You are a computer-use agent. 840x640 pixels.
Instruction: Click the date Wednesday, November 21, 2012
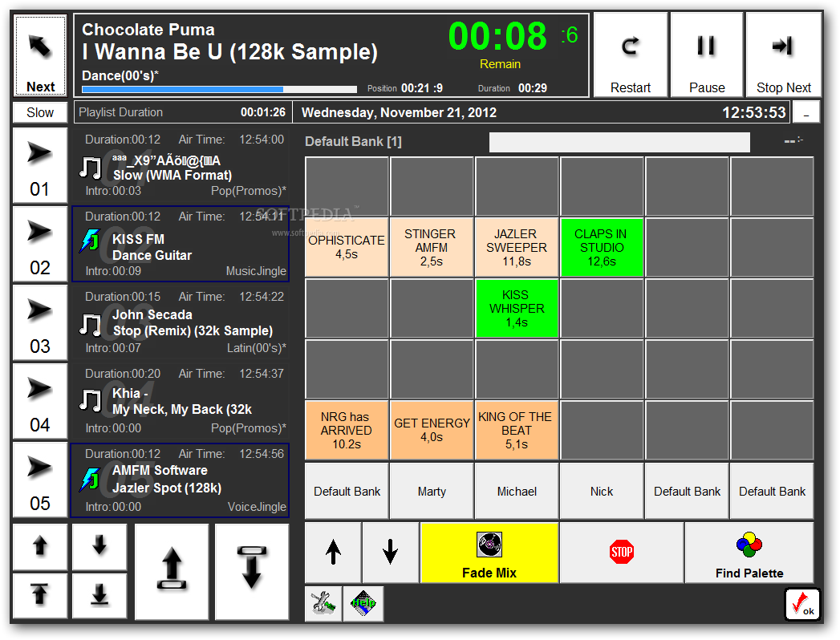pyautogui.click(x=399, y=112)
